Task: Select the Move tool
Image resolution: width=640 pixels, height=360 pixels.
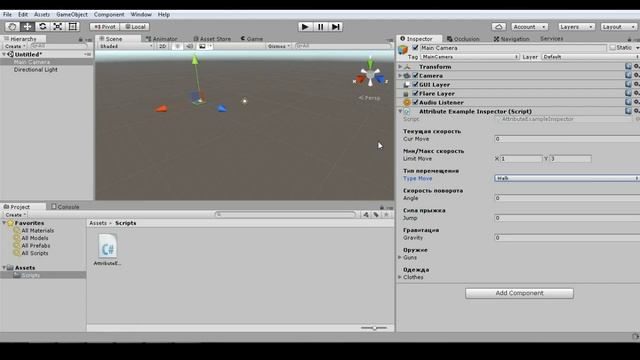Action: click(x=27, y=27)
